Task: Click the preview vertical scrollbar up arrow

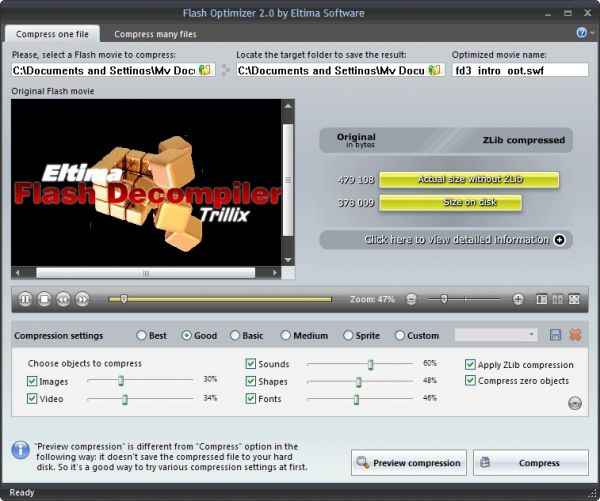Action: pos(288,106)
